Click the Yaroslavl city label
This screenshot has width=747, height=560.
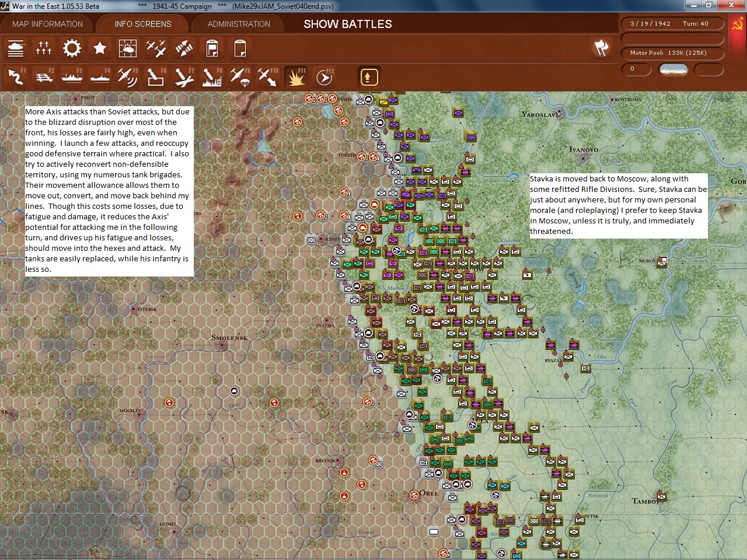[541, 114]
